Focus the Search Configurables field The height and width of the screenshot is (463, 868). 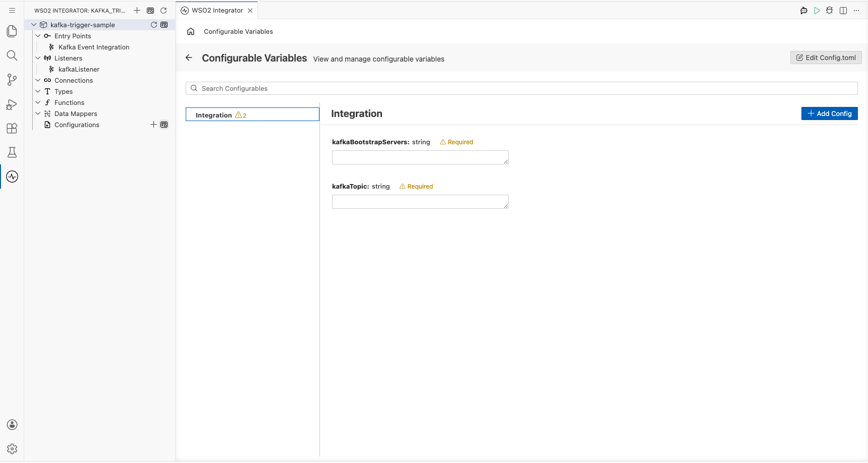pyautogui.click(x=521, y=88)
